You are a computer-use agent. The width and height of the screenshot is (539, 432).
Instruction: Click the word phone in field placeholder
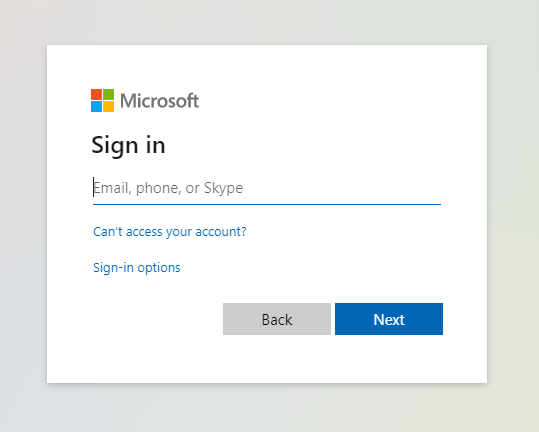click(x=158, y=188)
